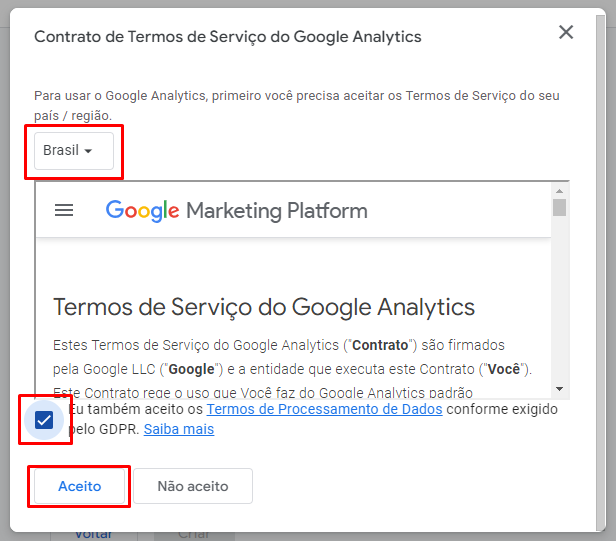Open the hamburger menu in Marketing Platform header

point(64,210)
